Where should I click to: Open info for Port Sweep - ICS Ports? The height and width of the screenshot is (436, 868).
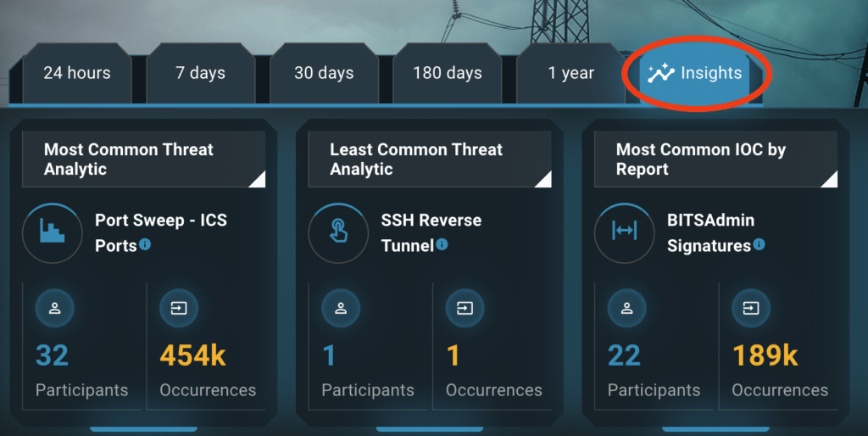point(145,243)
